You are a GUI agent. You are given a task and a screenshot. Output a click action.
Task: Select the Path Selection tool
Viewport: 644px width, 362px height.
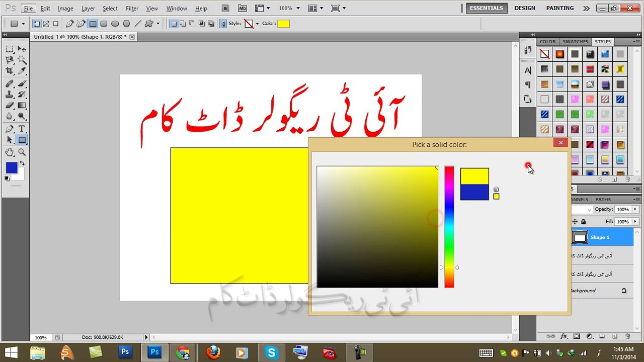(x=10, y=140)
